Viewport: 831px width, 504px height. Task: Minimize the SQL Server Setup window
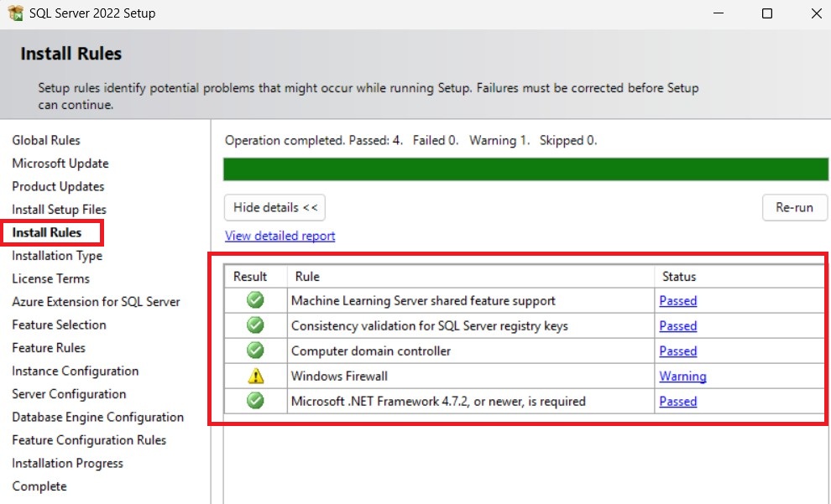point(718,13)
